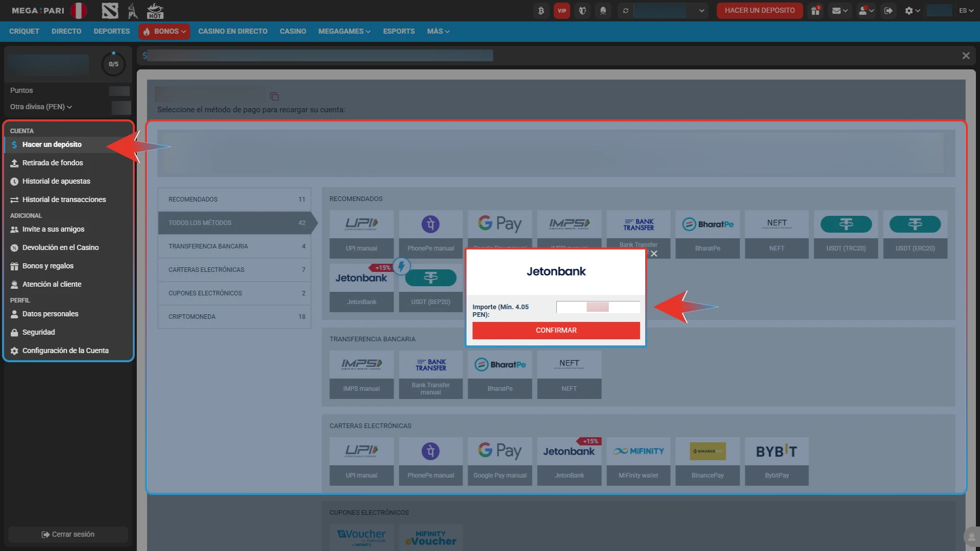
Task: Open the HOT pot icon in header
Action: [x=155, y=10]
